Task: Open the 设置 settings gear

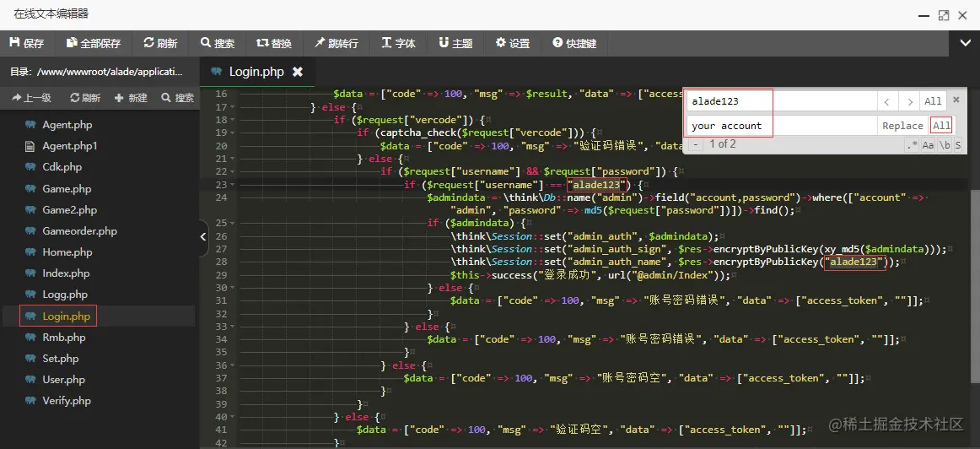Action: click(x=513, y=43)
